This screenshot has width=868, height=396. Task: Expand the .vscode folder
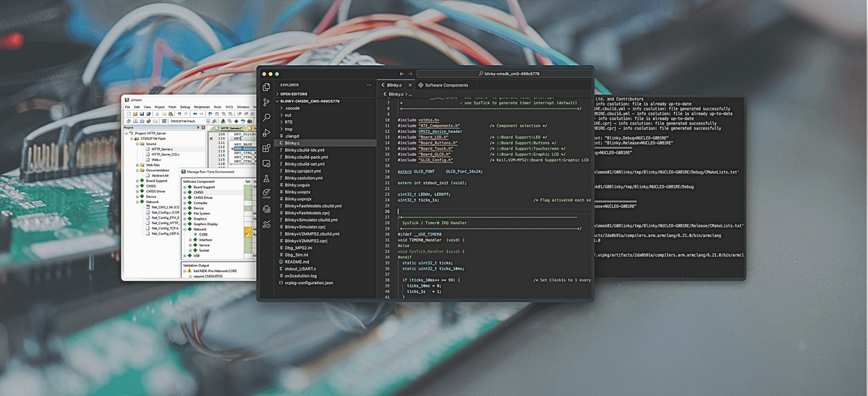tap(292, 108)
